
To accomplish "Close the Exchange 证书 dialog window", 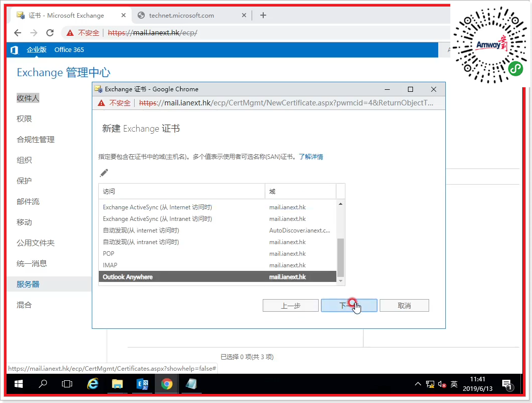I will pos(433,89).
